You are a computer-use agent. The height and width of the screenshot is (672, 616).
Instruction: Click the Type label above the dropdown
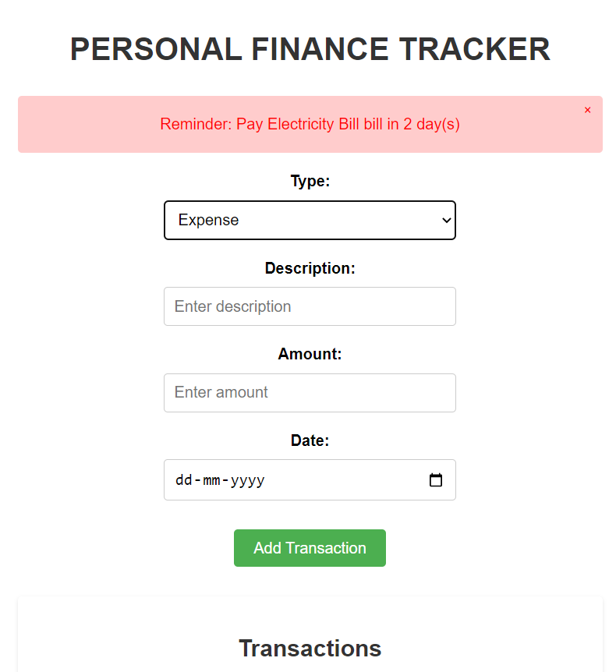pyautogui.click(x=310, y=180)
